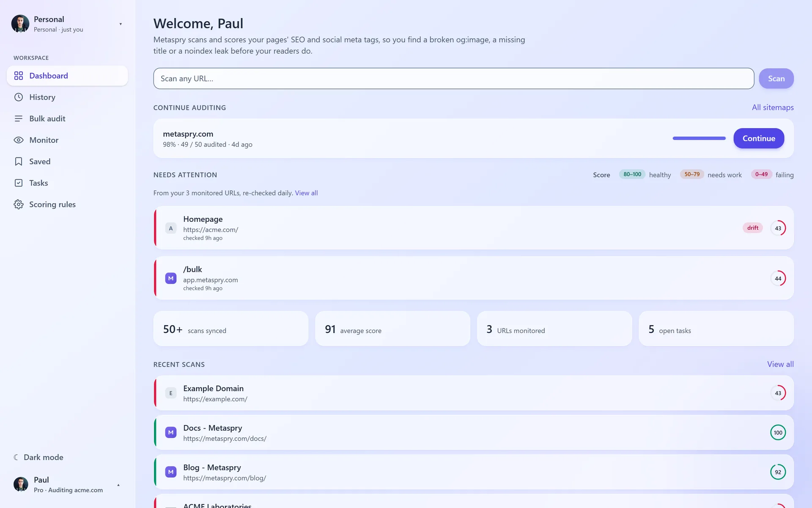Click the 'M' favicon on /bulk row
The image size is (812, 508).
tap(171, 279)
